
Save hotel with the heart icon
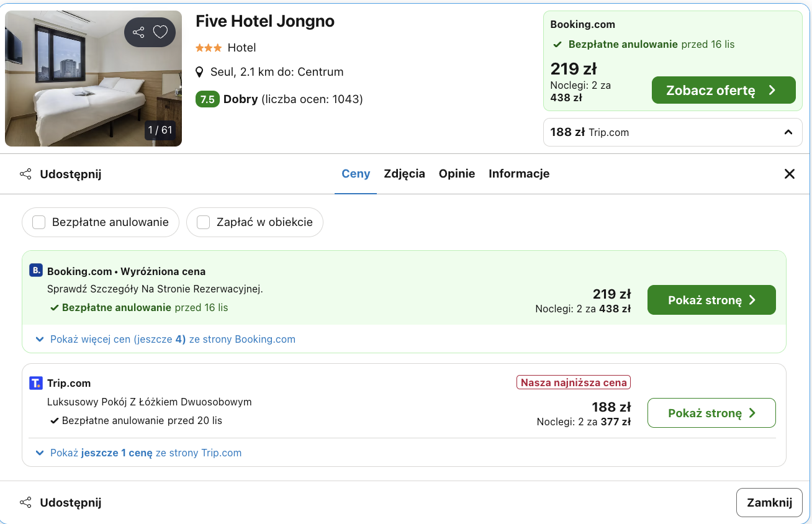[x=161, y=32]
